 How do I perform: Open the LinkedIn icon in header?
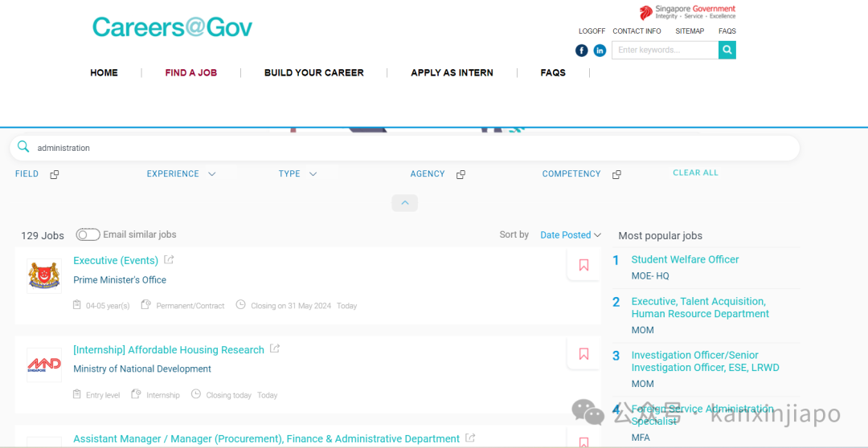click(x=600, y=51)
